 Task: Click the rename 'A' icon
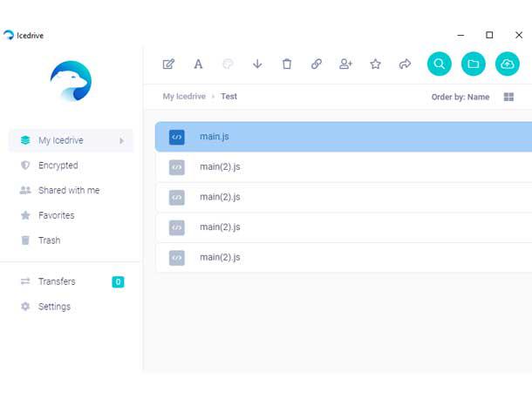[x=198, y=64]
